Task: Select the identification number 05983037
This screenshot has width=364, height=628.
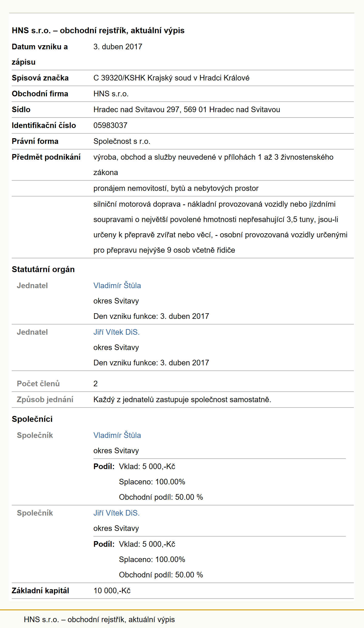Action: (110, 125)
